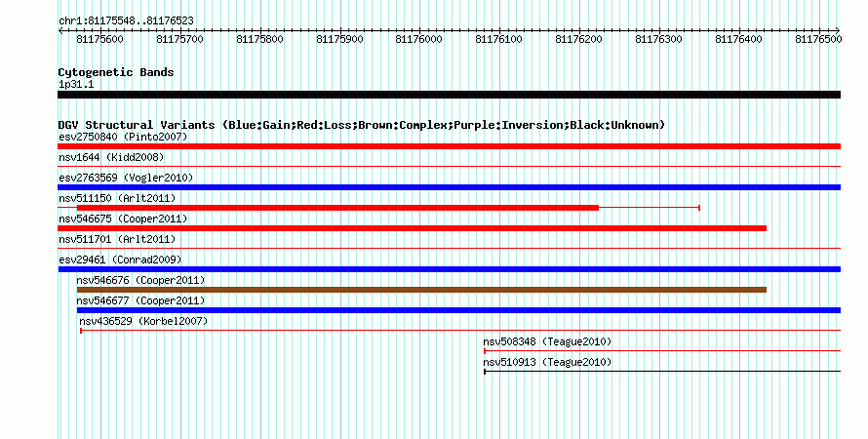Click the esv2750840 (Pinto2007) label text
The height and width of the screenshot is (439, 868).
point(123,137)
